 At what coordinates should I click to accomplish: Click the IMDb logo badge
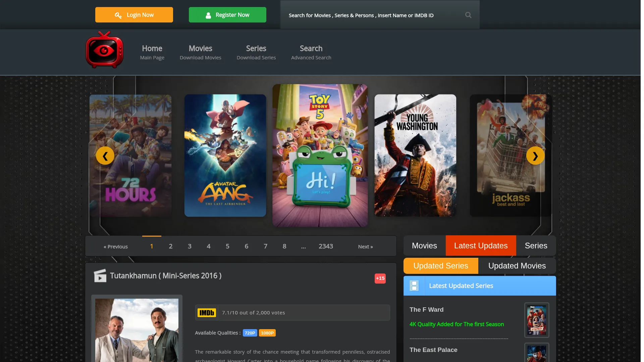[x=207, y=313]
